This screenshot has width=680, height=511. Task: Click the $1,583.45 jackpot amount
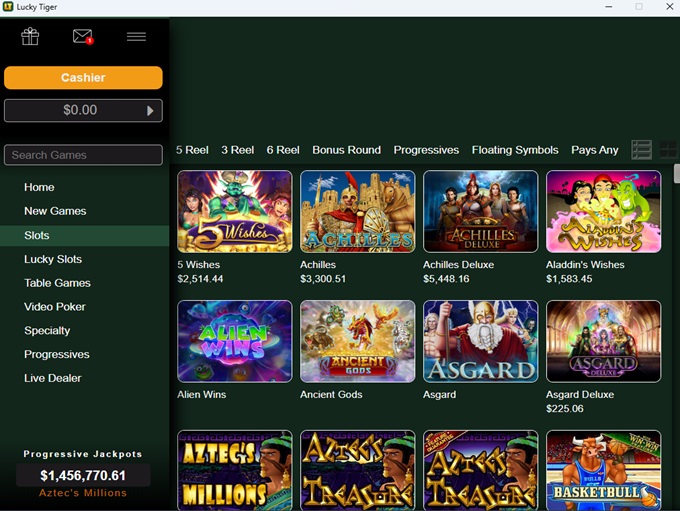point(569,279)
